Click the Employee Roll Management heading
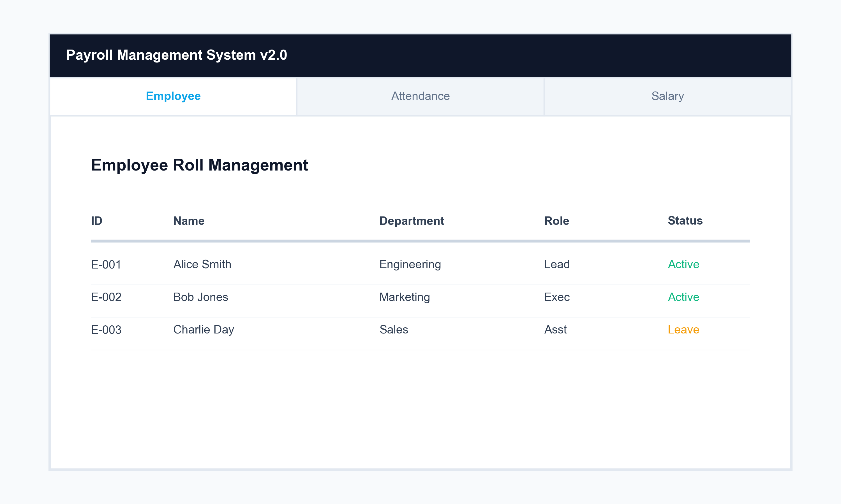The width and height of the screenshot is (841, 504). [200, 165]
